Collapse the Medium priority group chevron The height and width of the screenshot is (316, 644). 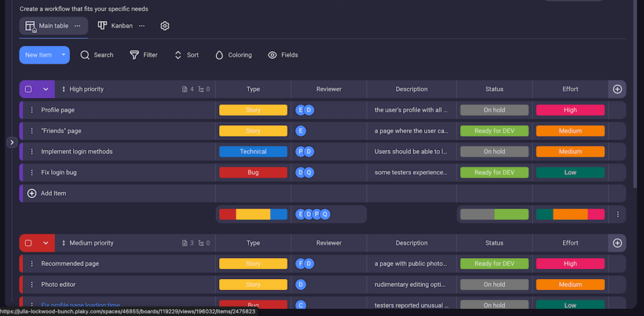[46, 243]
